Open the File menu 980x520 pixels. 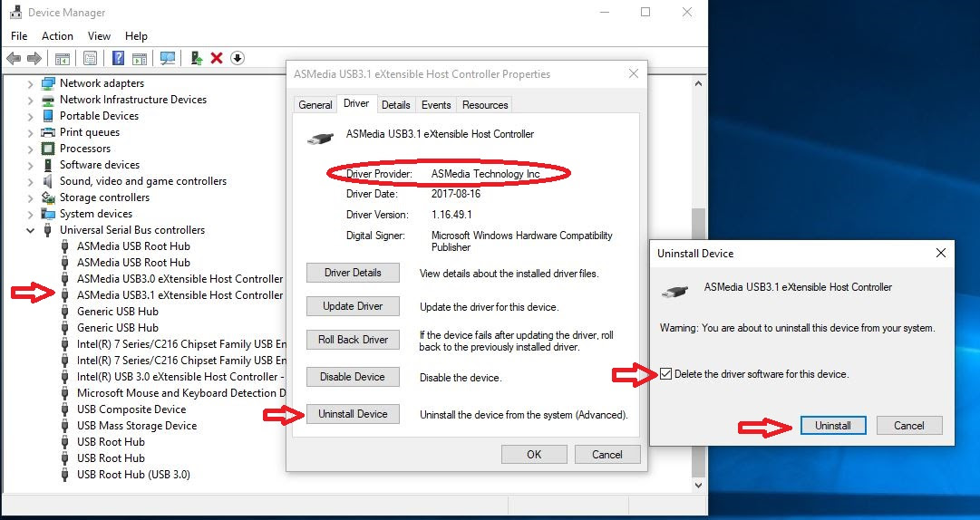click(19, 36)
